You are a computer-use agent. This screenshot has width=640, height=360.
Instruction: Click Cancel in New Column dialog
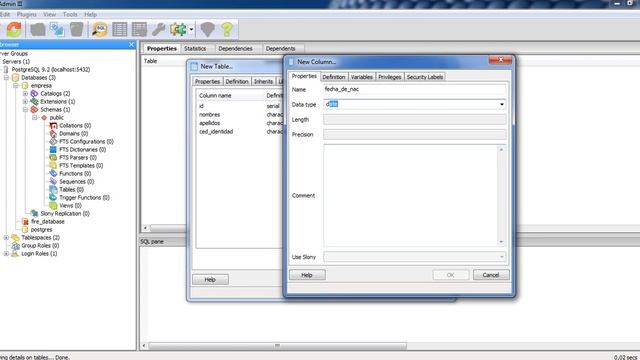[x=491, y=275]
